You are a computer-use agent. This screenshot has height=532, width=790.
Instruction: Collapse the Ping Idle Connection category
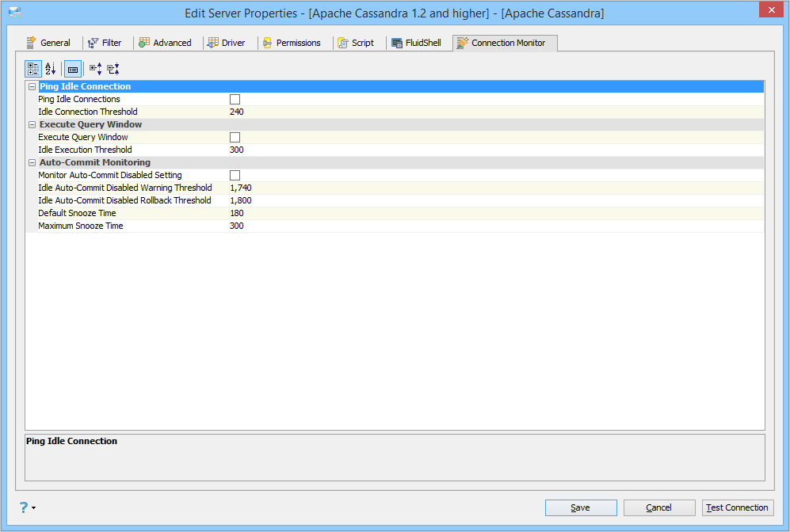click(x=32, y=86)
